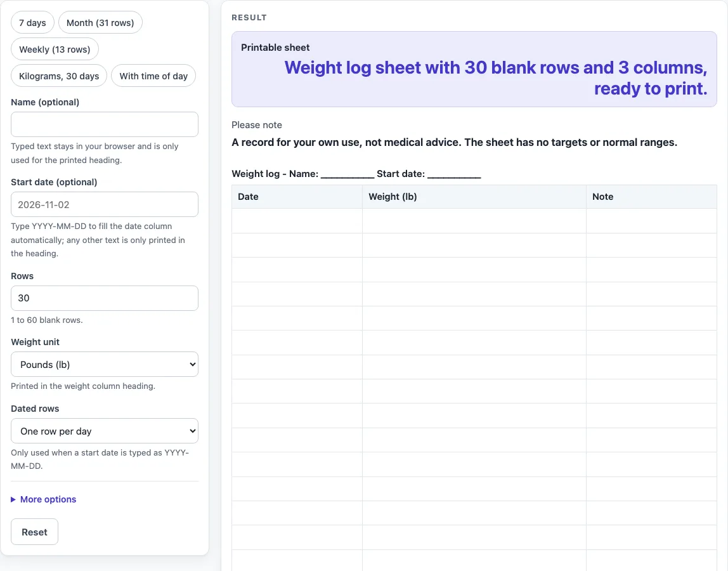Click 'Printed in the weight column heading.' hint
The height and width of the screenshot is (571, 728).
pos(83,386)
